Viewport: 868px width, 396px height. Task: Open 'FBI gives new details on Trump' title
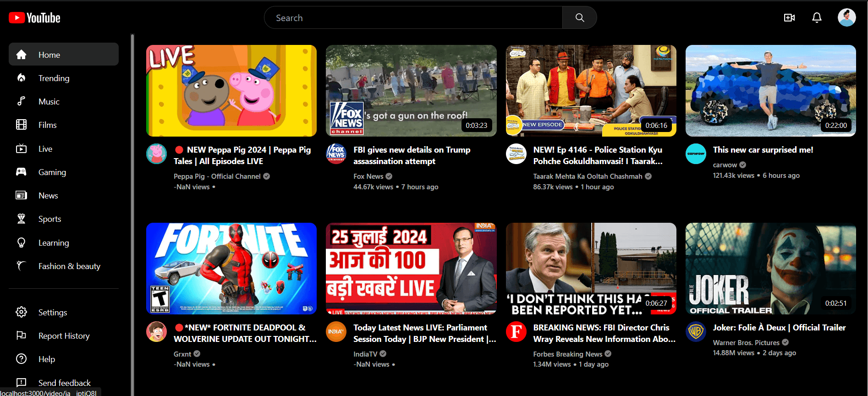pos(412,155)
